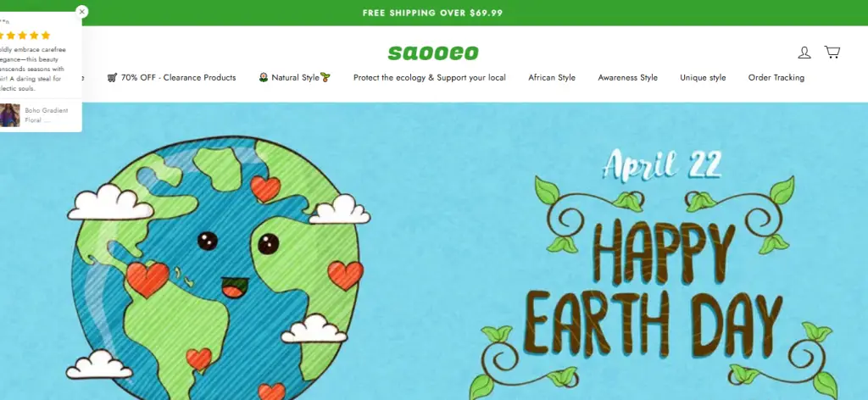Open the Order Tracking page
This screenshot has height=400, width=868.
(x=776, y=77)
